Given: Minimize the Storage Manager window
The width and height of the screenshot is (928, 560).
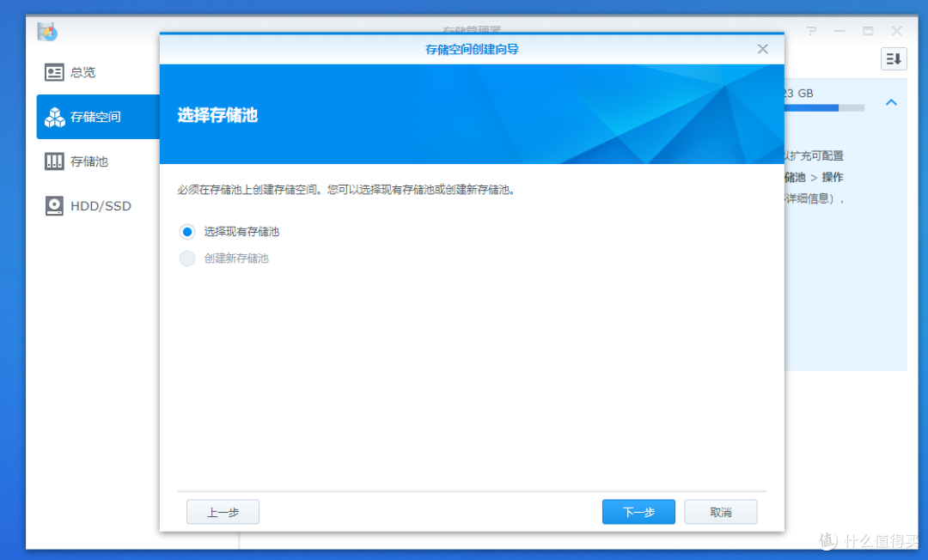Looking at the screenshot, I should click(839, 31).
